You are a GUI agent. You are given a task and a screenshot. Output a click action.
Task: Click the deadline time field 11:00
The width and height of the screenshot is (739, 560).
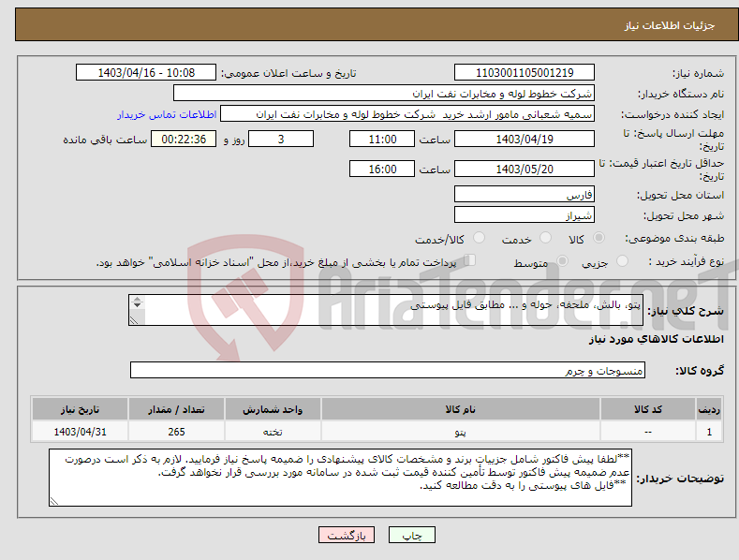tap(382, 139)
